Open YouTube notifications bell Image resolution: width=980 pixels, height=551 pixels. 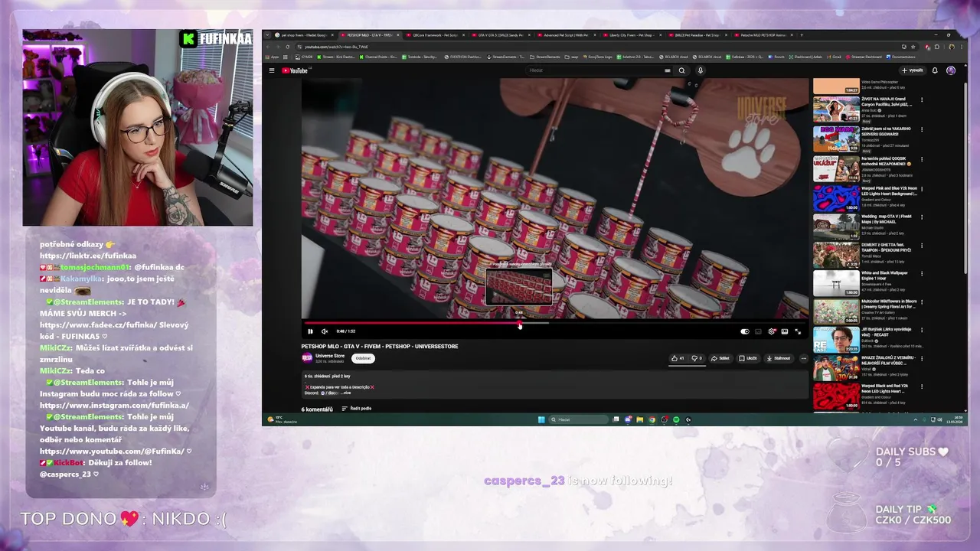point(935,70)
